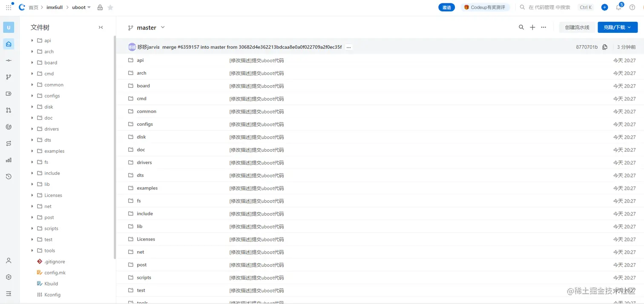Image resolution: width=644 pixels, height=304 pixels.
Task: Open the cmd folder in file list
Action: coord(141,98)
